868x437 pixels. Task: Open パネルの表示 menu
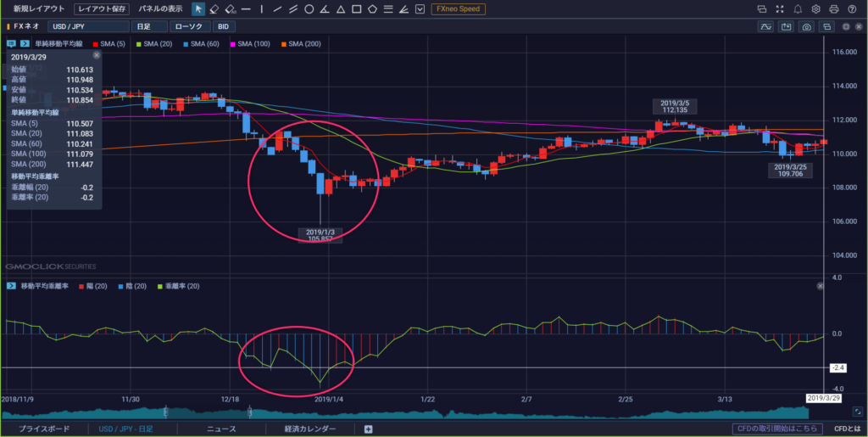click(160, 8)
